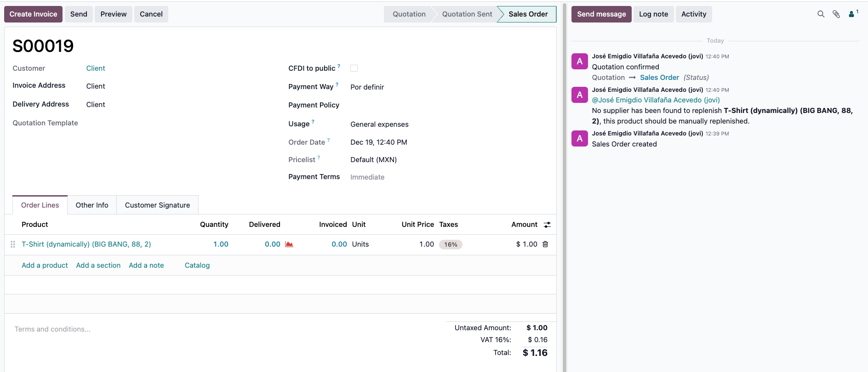Open the Payment Policy dropdown field

point(414,105)
